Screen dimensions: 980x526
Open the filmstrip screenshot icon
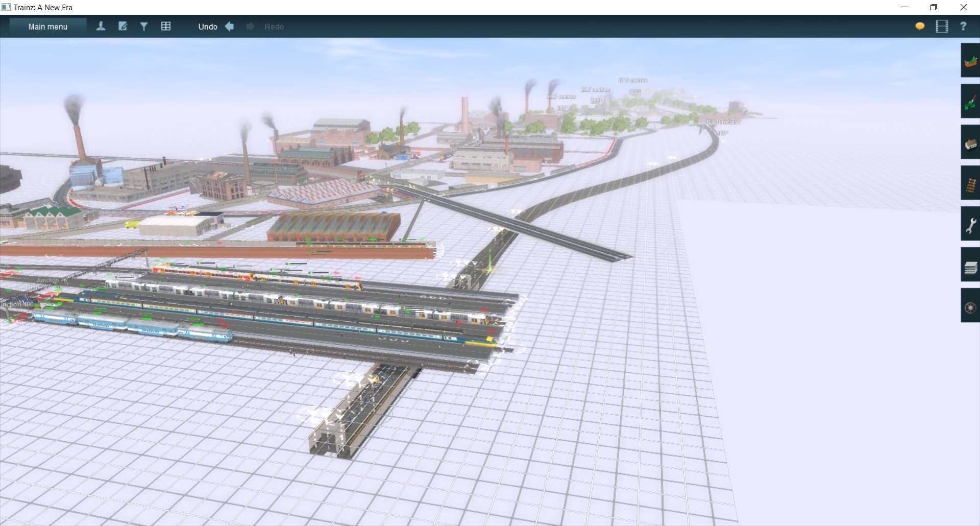pos(942,26)
